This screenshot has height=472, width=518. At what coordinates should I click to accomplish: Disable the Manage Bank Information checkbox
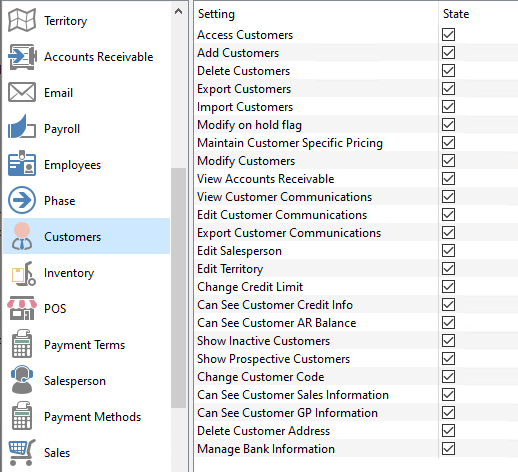tap(448, 449)
